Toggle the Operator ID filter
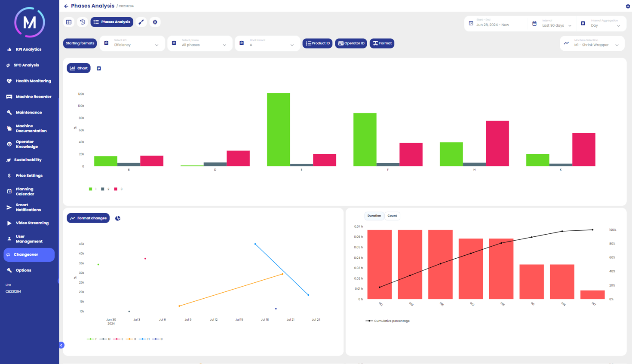The height and width of the screenshot is (364, 632). click(x=351, y=43)
